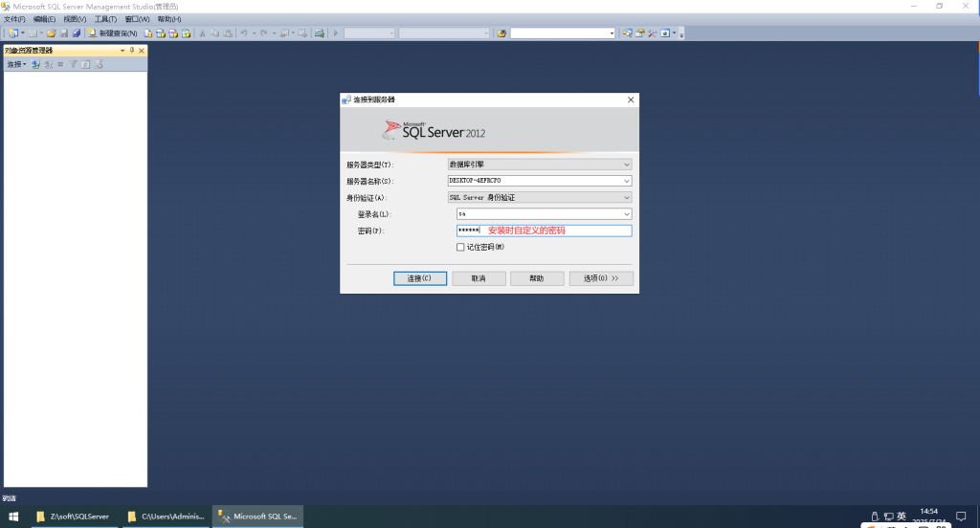Open the Properties Window toolbar icon
980x528 pixels.
(x=640, y=33)
